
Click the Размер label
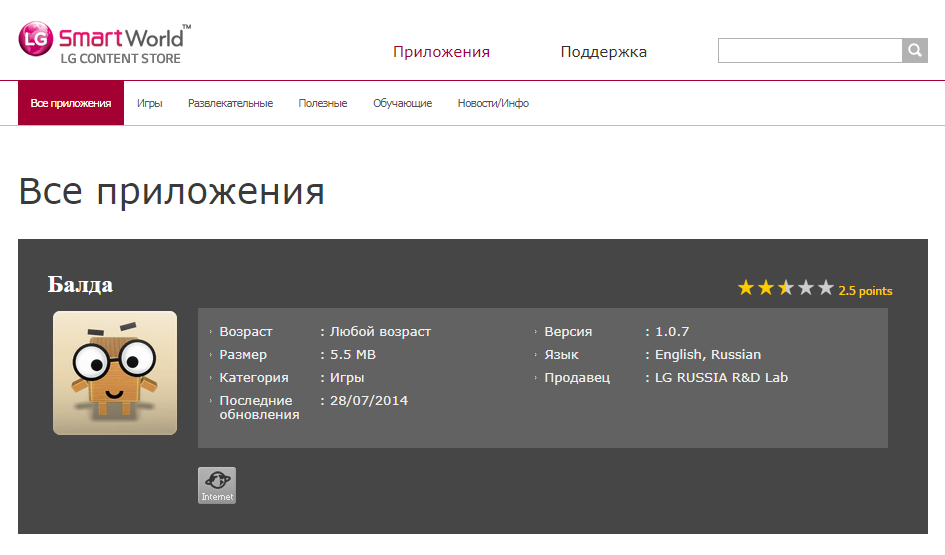(x=243, y=354)
